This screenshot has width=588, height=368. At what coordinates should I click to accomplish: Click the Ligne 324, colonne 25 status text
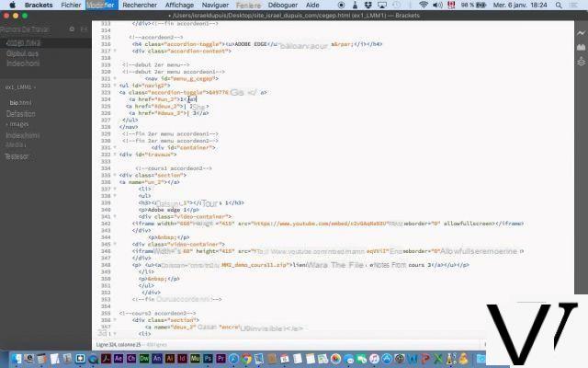[x=119, y=344]
